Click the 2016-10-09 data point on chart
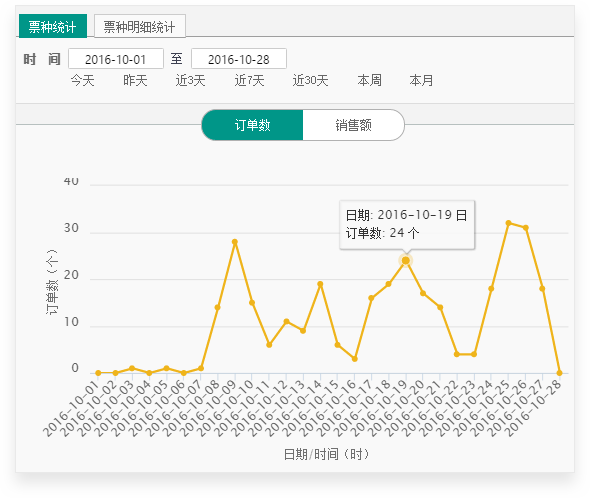 pyautogui.click(x=235, y=242)
